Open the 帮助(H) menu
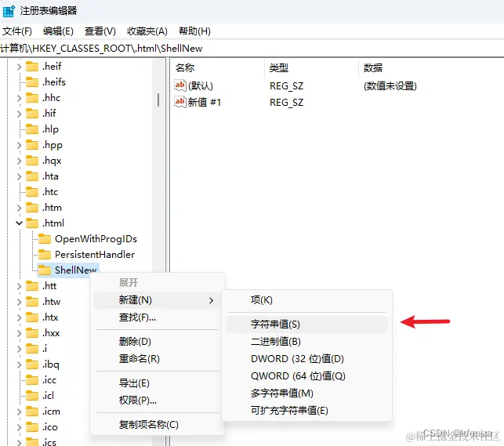 point(194,31)
